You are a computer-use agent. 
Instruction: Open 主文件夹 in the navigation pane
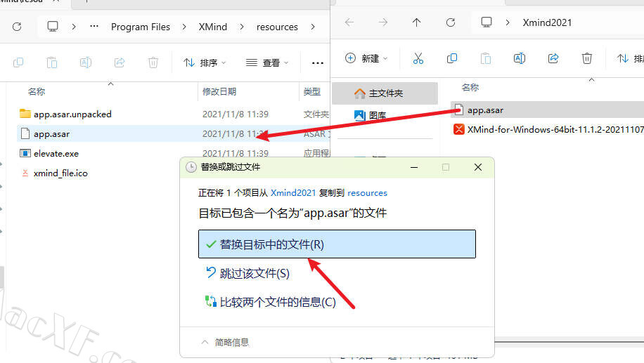(385, 93)
